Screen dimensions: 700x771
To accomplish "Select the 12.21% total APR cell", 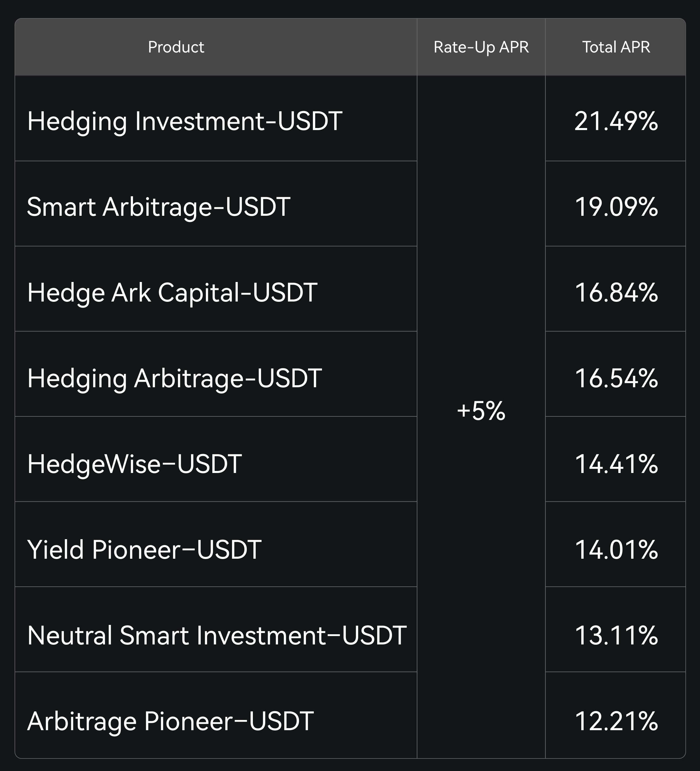I will click(x=615, y=721).
